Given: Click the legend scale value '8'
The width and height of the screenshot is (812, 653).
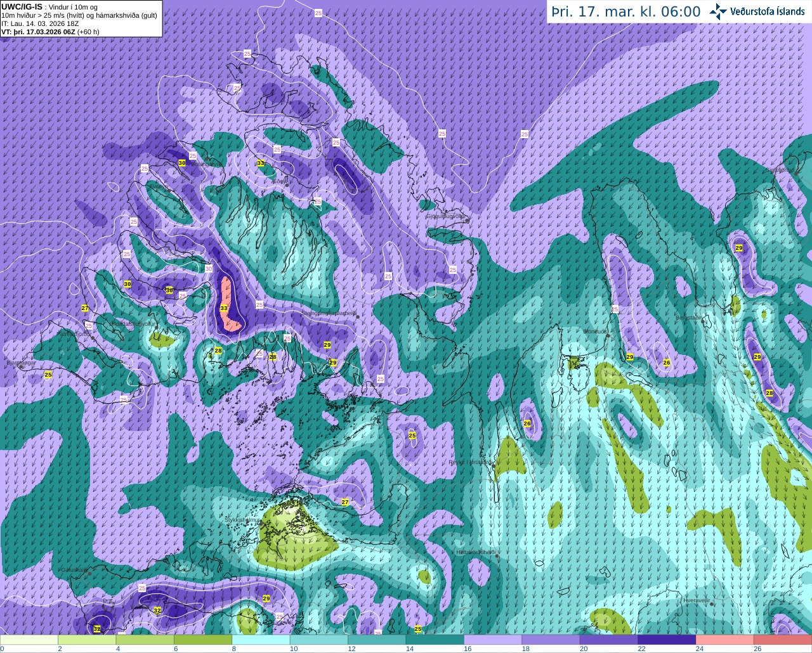Looking at the screenshot, I should coord(234,649).
